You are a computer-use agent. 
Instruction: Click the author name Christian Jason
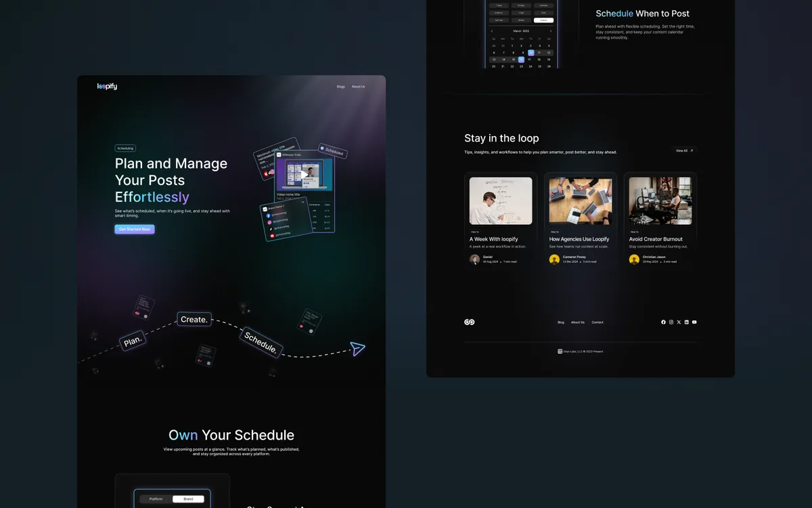pos(654,257)
